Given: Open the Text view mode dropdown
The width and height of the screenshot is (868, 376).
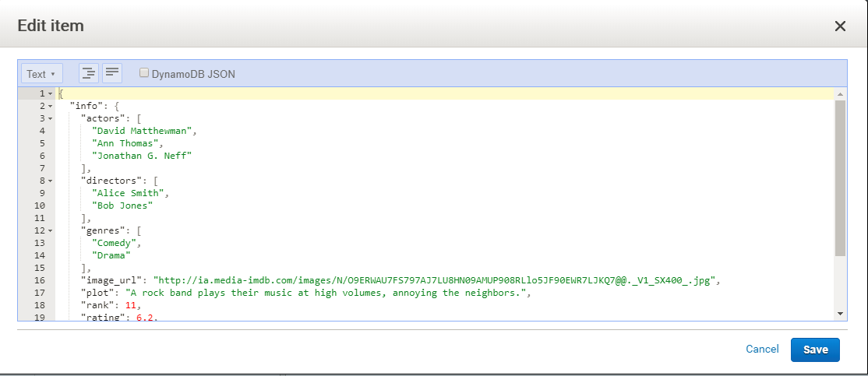Looking at the screenshot, I should (x=41, y=74).
